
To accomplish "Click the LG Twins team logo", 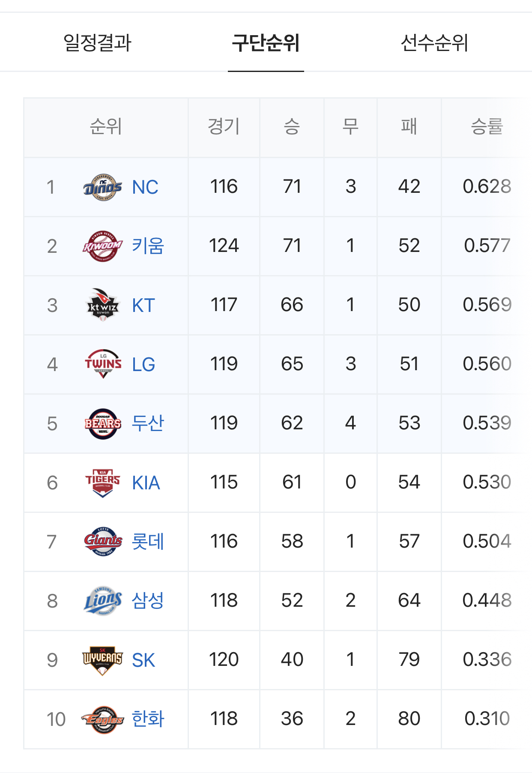I will tap(103, 364).
